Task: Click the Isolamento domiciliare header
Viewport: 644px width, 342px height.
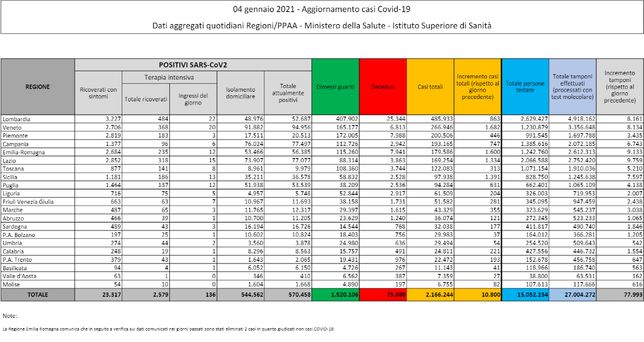Action: [x=241, y=93]
